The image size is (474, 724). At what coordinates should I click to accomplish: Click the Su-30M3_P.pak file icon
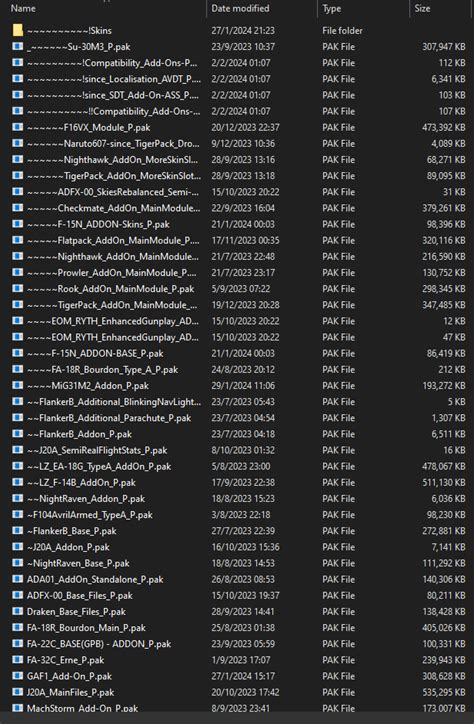pos(18,47)
